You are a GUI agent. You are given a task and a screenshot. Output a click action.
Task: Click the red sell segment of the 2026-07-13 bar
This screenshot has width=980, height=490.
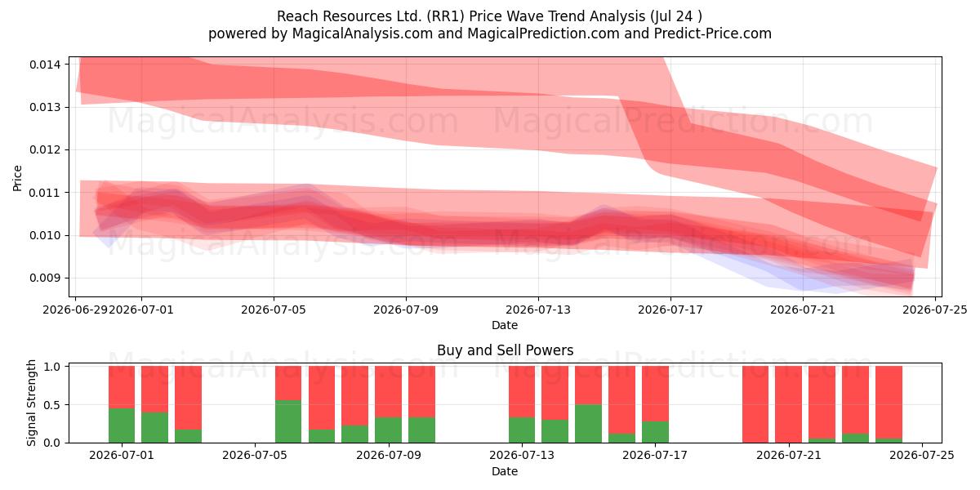[x=522, y=392]
